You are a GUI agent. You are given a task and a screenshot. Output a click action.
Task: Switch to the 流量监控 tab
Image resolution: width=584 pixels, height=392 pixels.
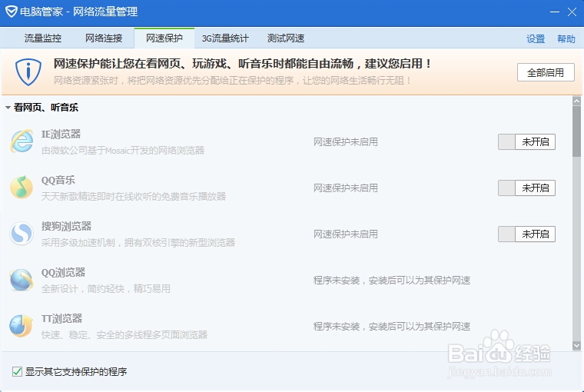pyautogui.click(x=43, y=38)
